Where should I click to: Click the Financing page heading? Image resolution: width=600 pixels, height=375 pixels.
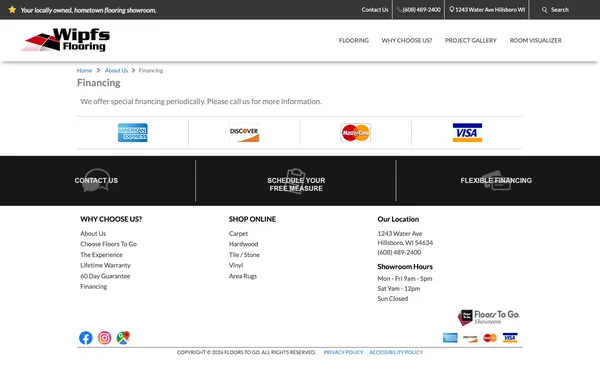[x=99, y=83]
